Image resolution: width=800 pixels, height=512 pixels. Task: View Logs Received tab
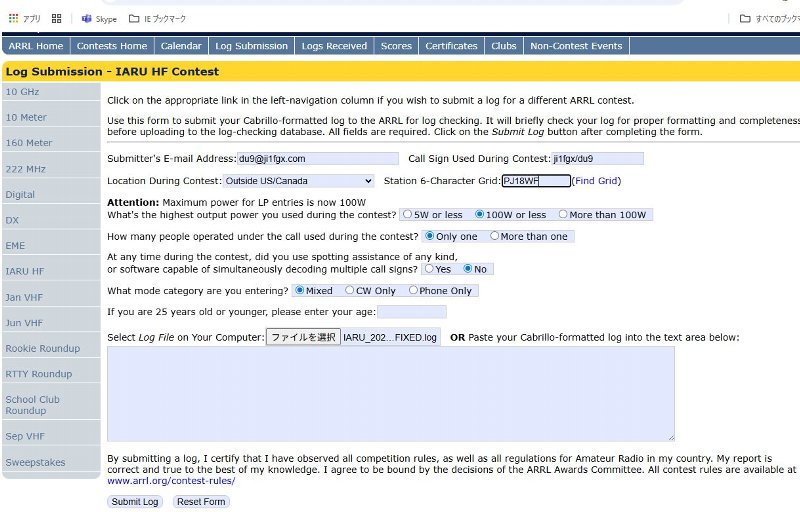334,46
